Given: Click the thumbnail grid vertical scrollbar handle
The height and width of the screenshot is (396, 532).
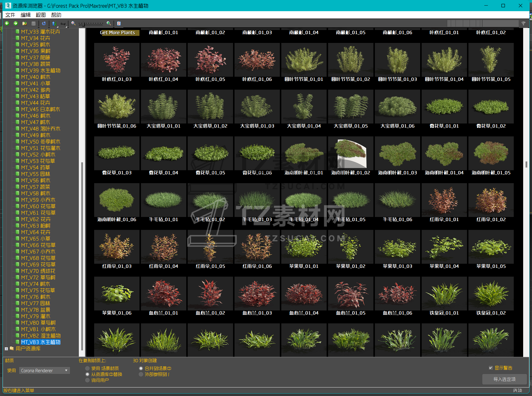Looking at the screenshot, I should click(x=526, y=164).
